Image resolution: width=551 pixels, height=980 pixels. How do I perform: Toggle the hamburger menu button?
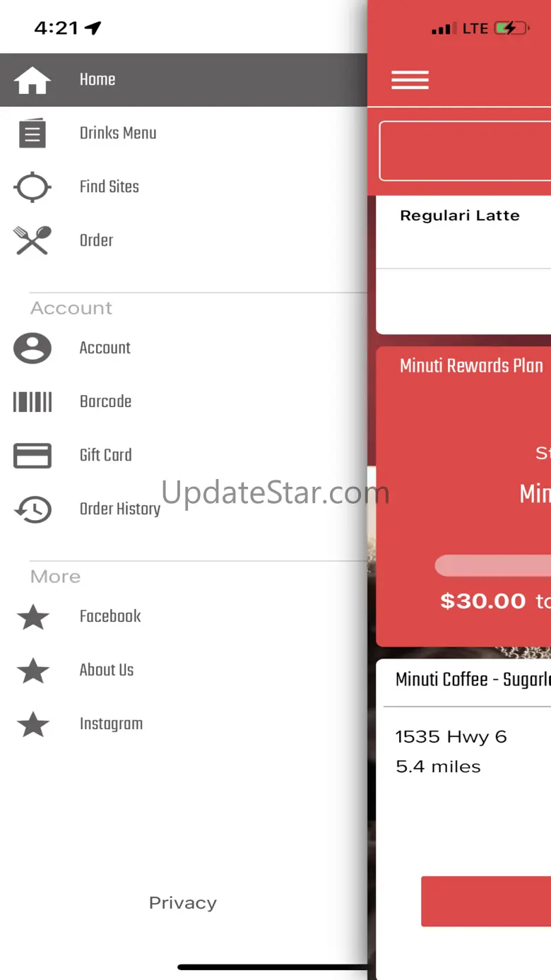tap(410, 80)
